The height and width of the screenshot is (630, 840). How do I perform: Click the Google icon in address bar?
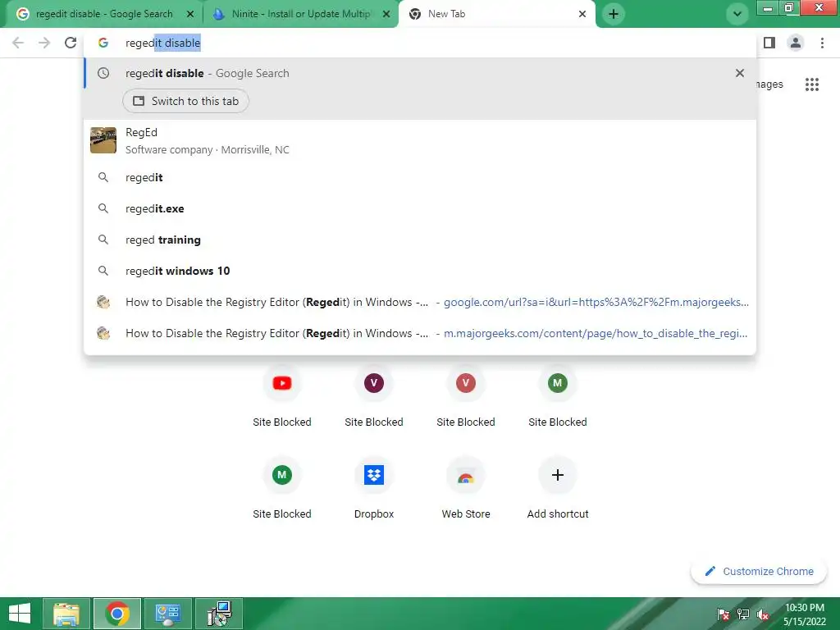click(103, 43)
